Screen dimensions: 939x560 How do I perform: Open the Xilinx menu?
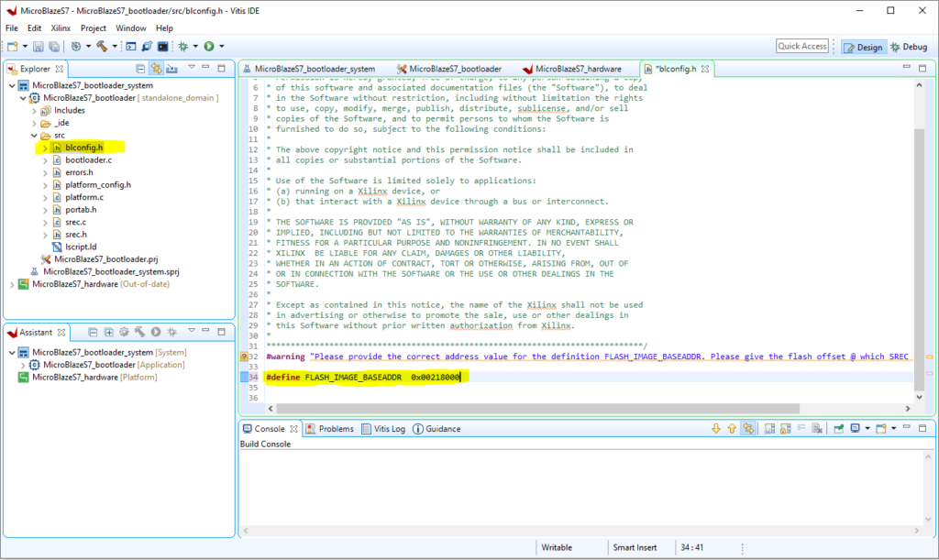click(x=59, y=27)
